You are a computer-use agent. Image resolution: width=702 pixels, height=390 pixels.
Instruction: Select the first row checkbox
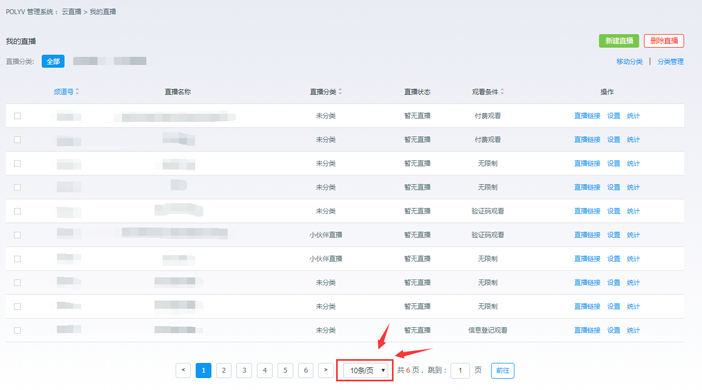[17, 116]
